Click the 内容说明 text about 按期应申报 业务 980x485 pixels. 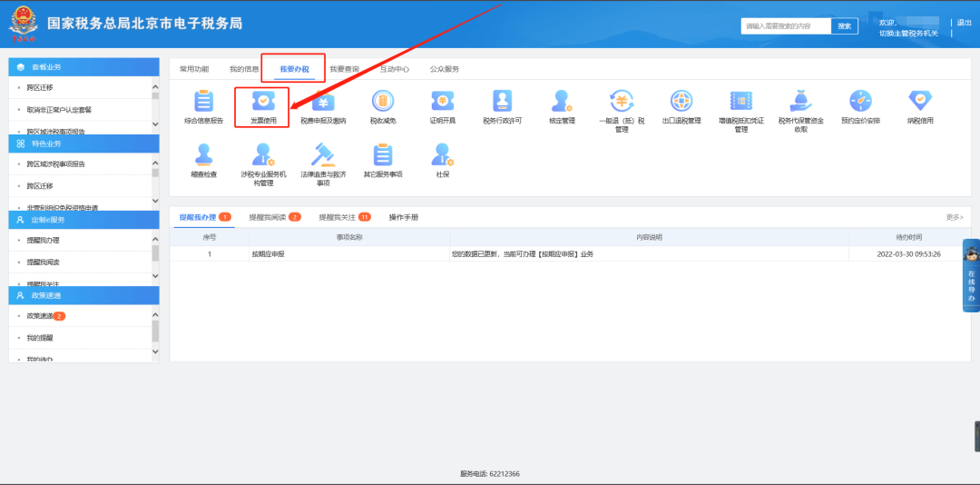[522, 254]
